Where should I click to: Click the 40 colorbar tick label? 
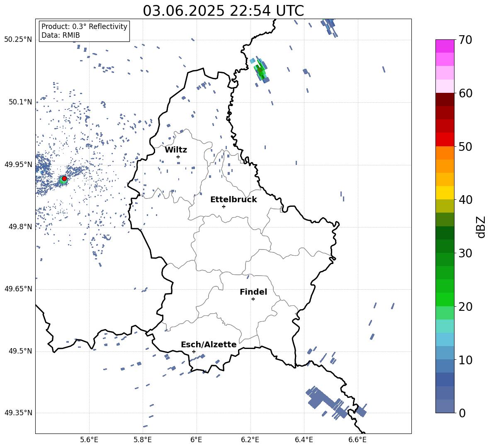(x=466, y=200)
